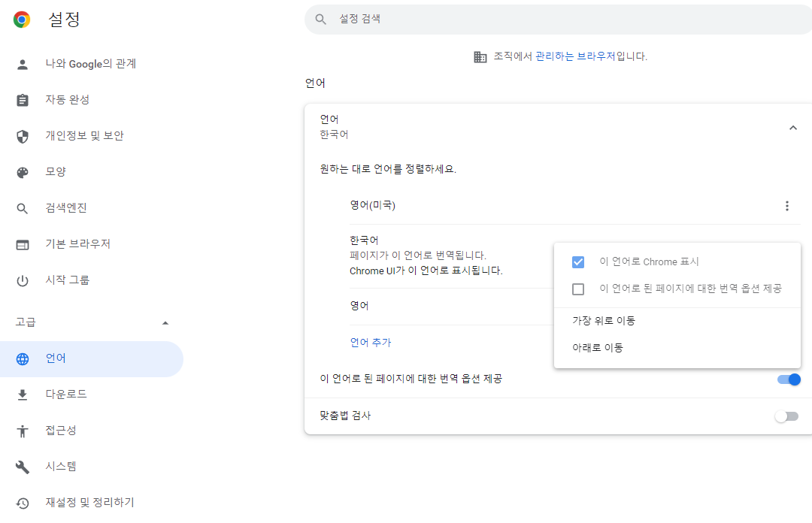The height and width of the screenshot is (523, 812).
Task: Check 이 언어로 Chrome 표시 checkbox
Action: [x=578, y=262]
